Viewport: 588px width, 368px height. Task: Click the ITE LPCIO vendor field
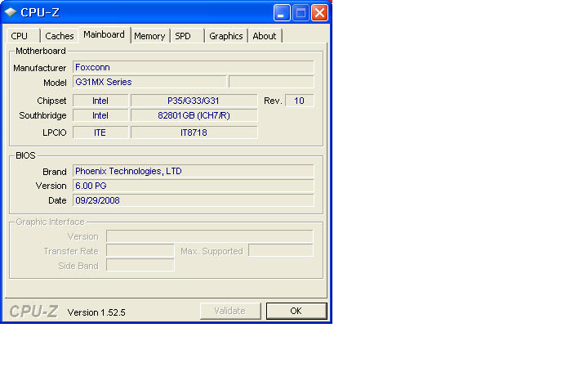(100, 132)
